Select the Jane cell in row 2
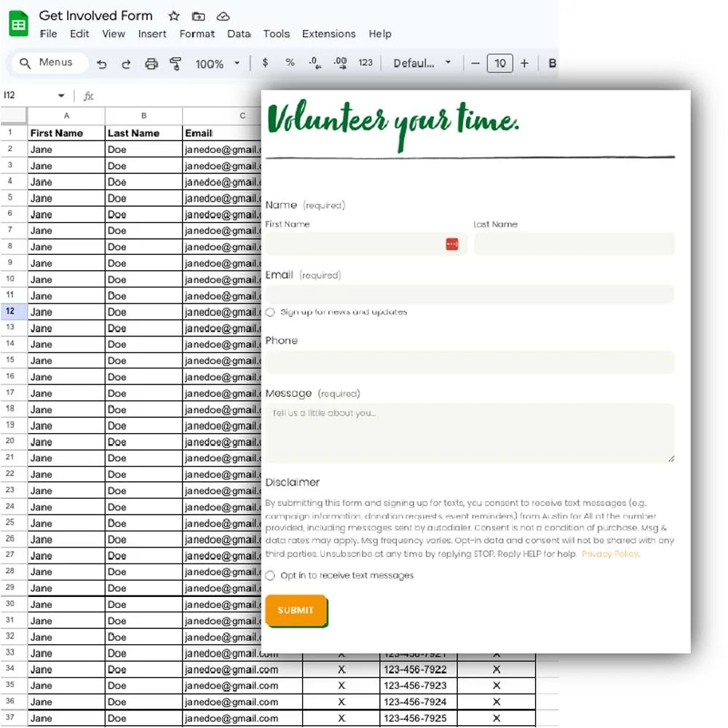Screen dimensions: 728x728 (66, 149)
